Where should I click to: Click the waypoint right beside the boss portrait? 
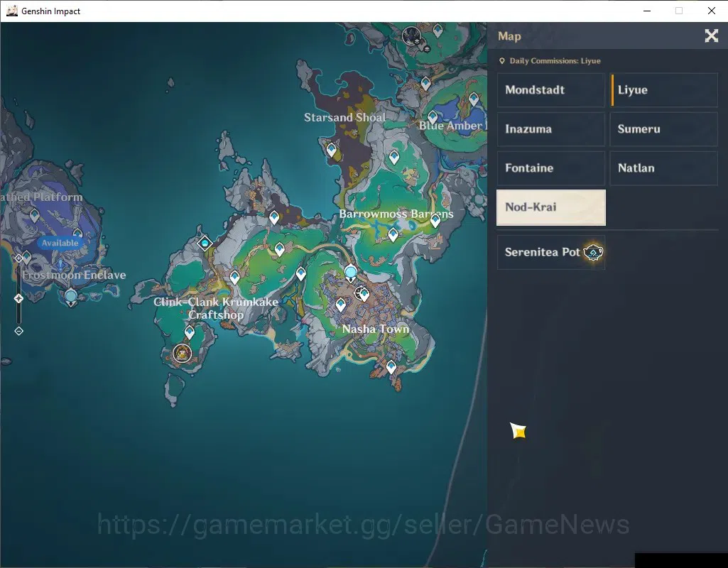click(x=438, y=31)
